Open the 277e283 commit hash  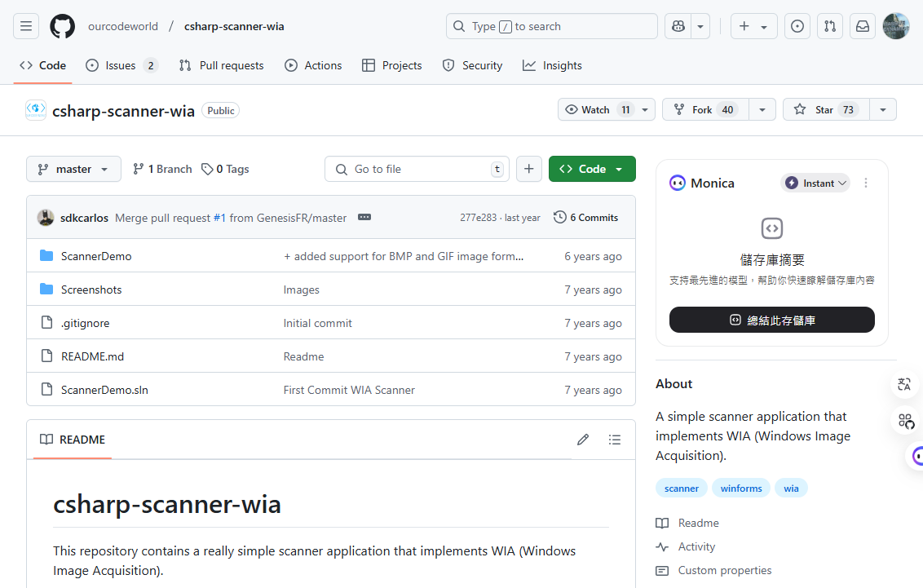point(478,218)
